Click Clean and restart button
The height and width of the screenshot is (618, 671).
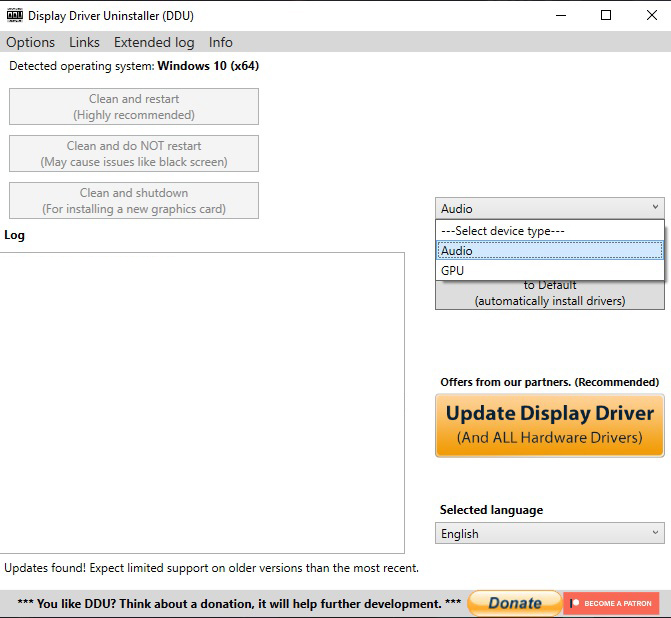(134, 107)
